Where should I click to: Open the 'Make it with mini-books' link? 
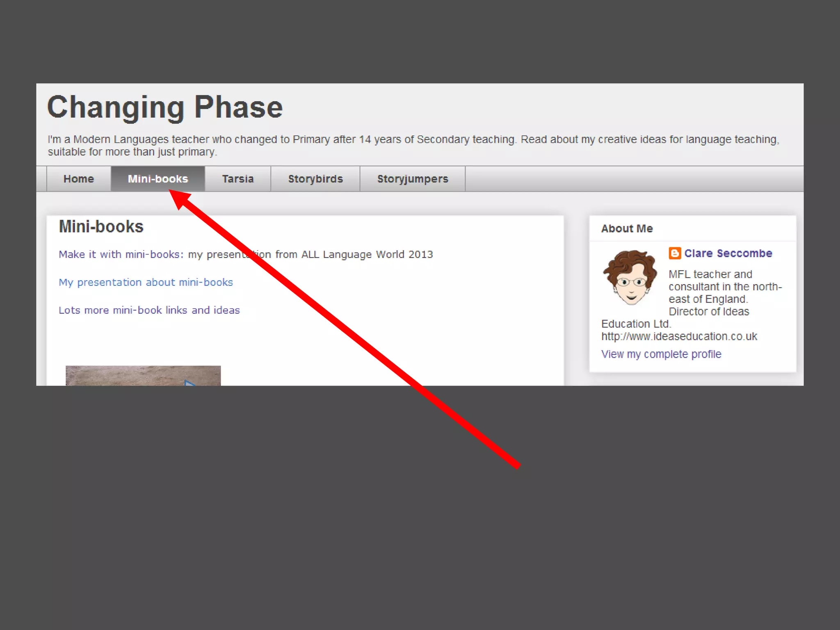(x=121, y=254)
